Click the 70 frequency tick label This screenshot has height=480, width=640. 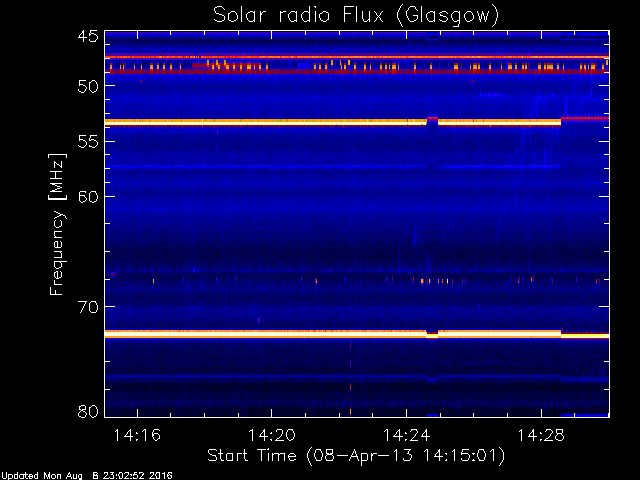coord(88,307)
